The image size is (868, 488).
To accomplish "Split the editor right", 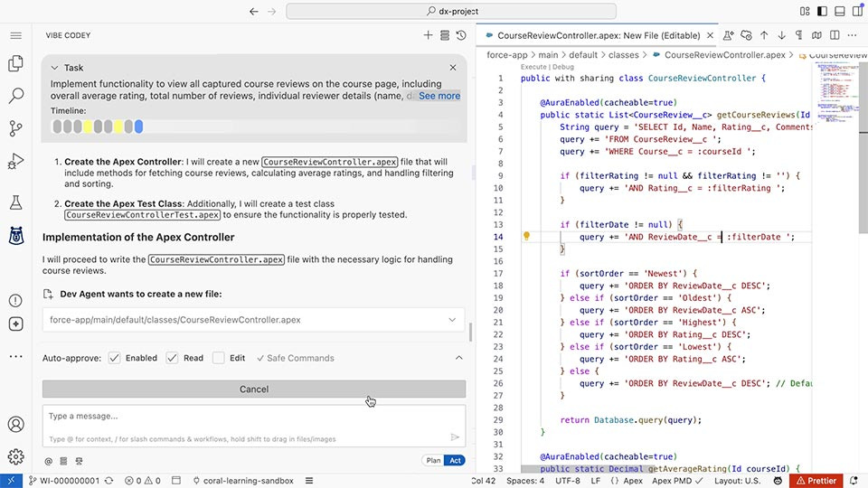I will pos(835,35).
